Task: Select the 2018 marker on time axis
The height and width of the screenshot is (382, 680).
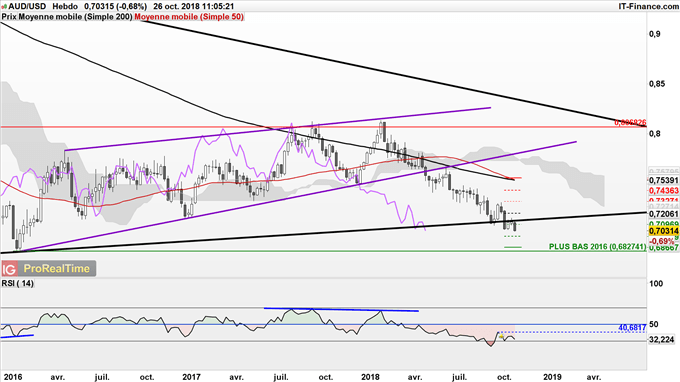Action: tap(370, 377)
